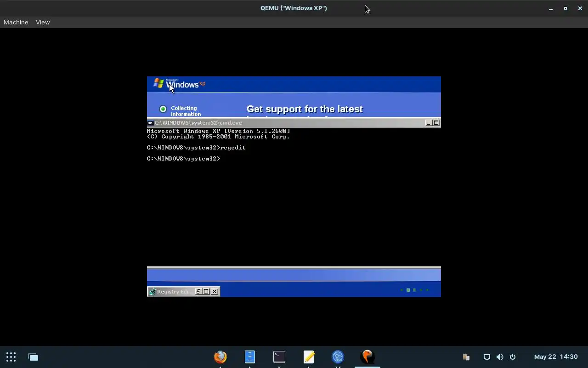Screen dimensions: 588x368
Task: Maximize the QEMU window
Action: point(565,8)
